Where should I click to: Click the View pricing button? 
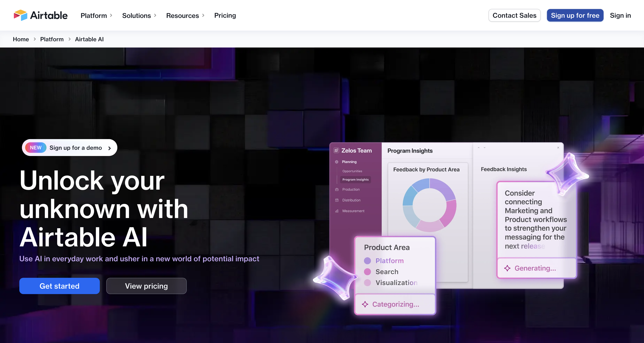(147, 286)
